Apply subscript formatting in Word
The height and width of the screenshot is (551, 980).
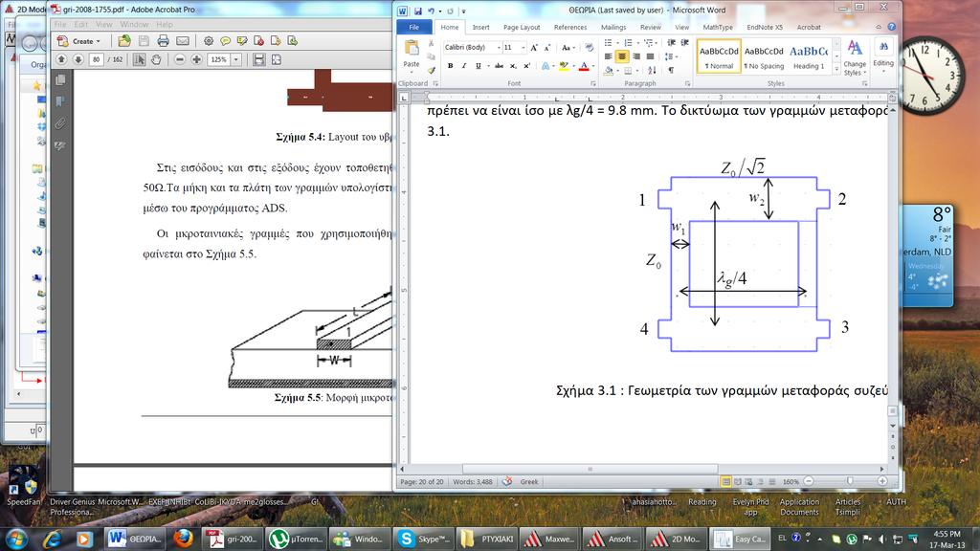(513, 66)
